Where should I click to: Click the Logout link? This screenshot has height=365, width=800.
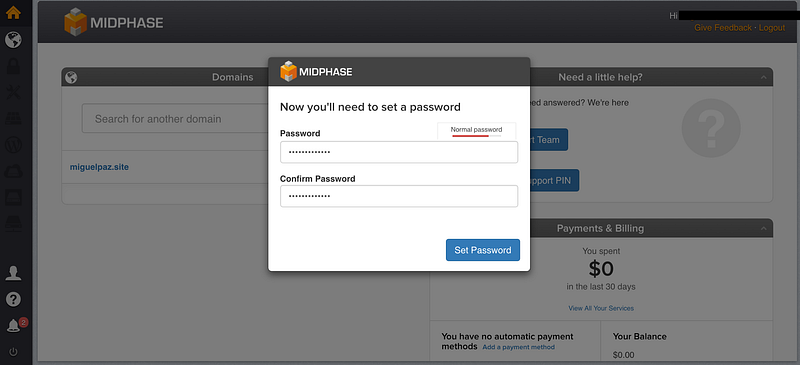772,28
